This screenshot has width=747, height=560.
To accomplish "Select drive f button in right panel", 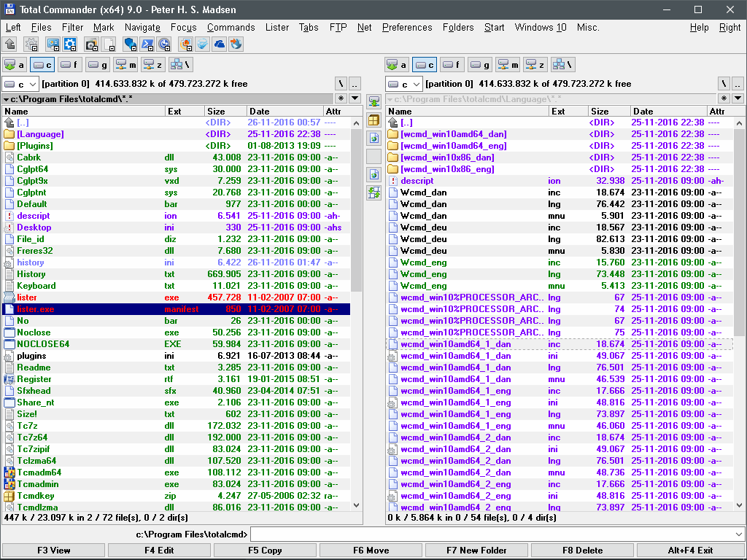I will coord(452,65).
